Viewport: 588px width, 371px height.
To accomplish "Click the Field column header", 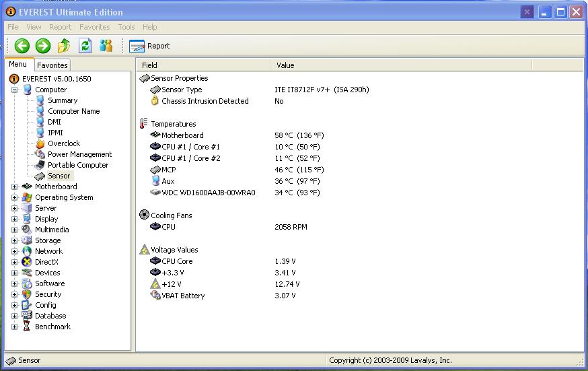I will point(203,65).
